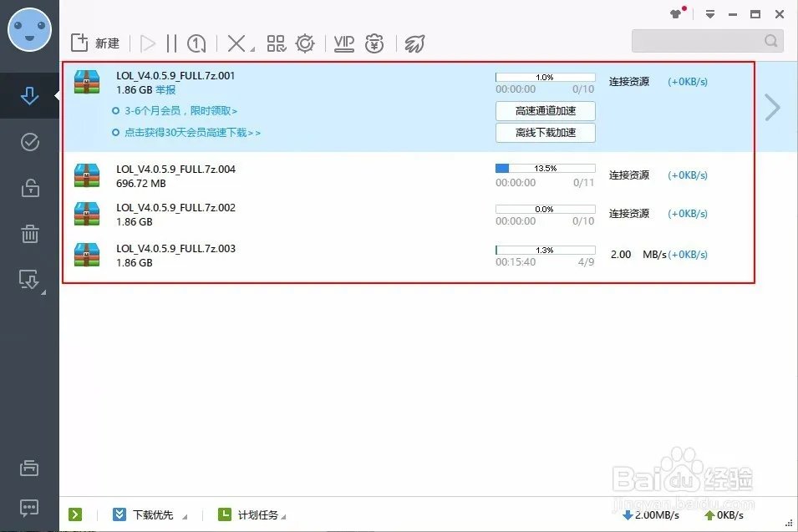Click the 高速通道加速 button
Image resolution: width=798 pixels, height=532 pixels.
[546, 111]
